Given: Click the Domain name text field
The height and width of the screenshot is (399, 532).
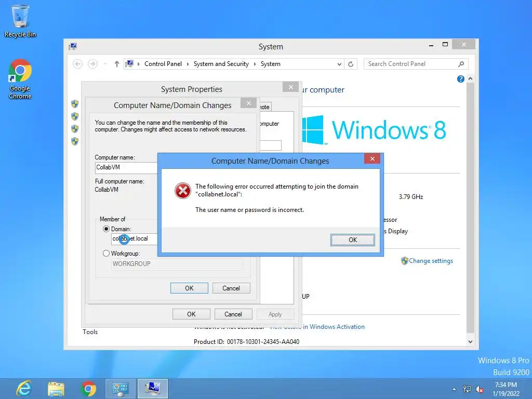Looking at the screenshot, I should click(x=135, y=239).
